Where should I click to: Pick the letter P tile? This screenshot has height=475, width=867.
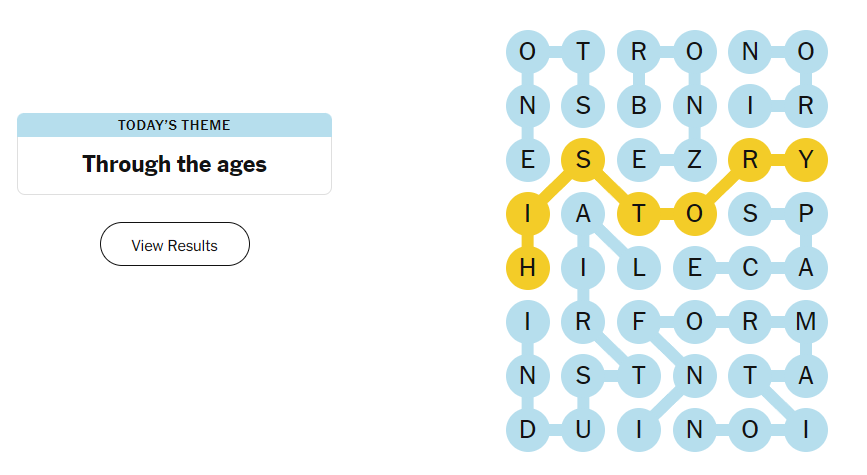click(x=806, y=214)
